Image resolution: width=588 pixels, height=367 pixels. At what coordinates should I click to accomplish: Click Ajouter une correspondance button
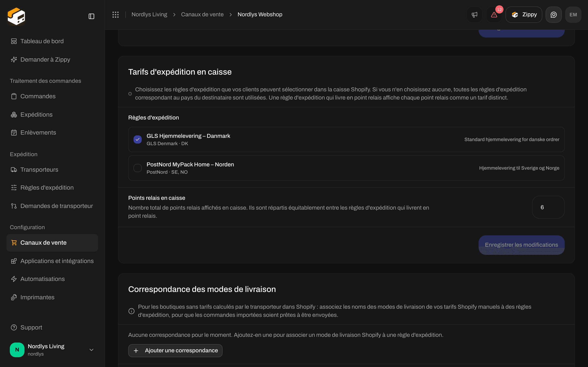[175, 350]
